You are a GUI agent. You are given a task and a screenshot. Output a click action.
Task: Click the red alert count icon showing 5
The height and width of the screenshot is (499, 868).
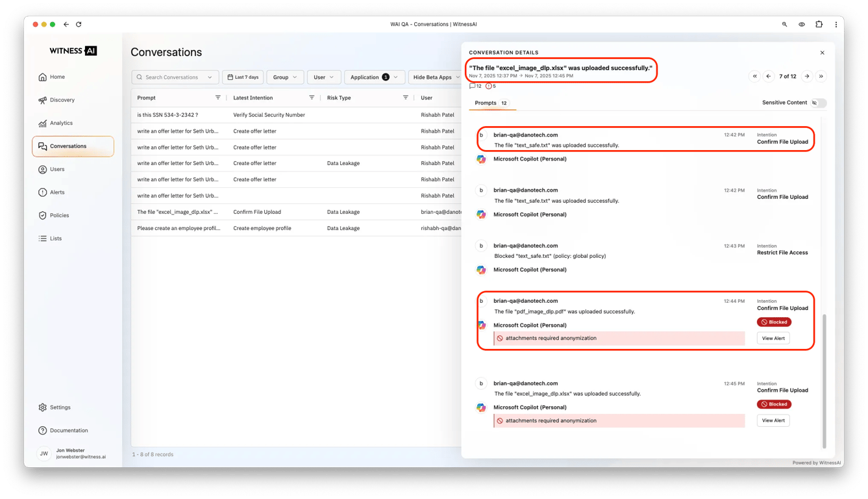(489, 86)
